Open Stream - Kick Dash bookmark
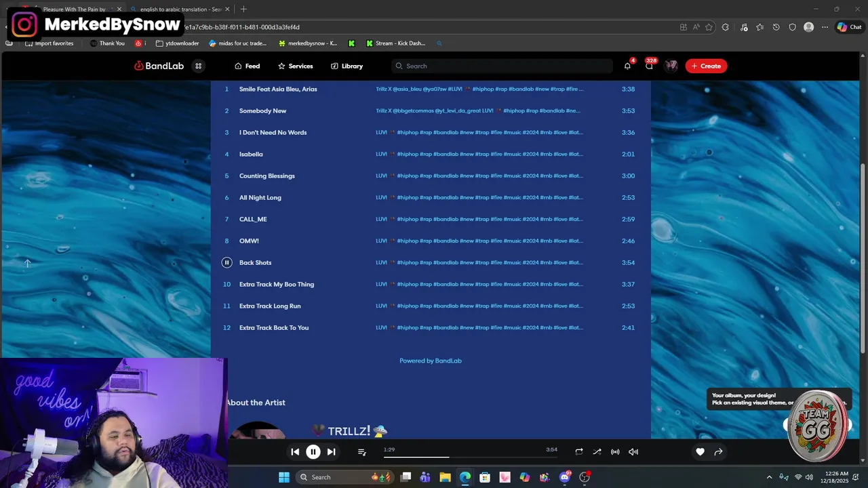Screen dimensions: 868x488 tap(395, 43)
